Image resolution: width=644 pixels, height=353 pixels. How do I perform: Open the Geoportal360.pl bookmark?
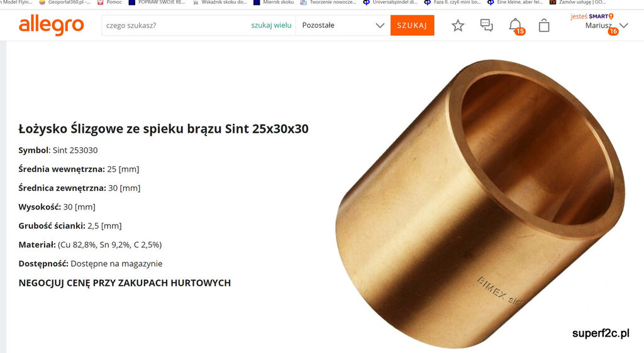click(x=65, y=2)
